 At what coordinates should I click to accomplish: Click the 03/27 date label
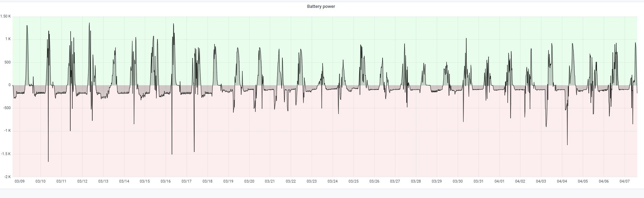395,181
